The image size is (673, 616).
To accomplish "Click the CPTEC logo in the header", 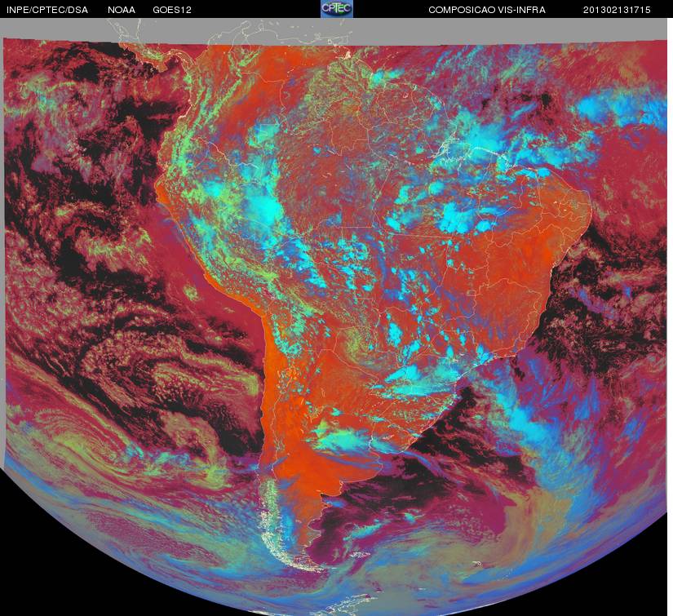I will tap(337, 9).
